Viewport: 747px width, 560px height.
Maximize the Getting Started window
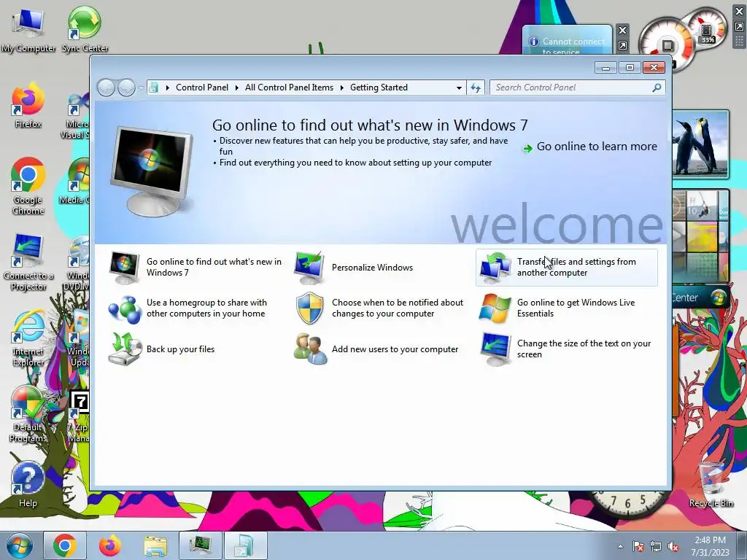(630, 68)
